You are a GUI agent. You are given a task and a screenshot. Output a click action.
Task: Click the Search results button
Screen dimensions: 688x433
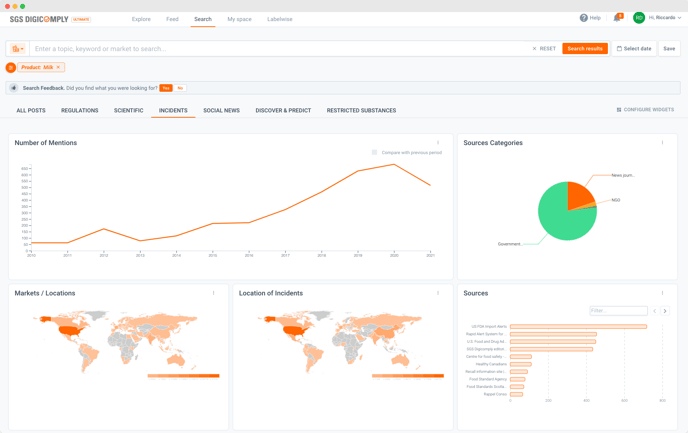(x=585, y=48)
